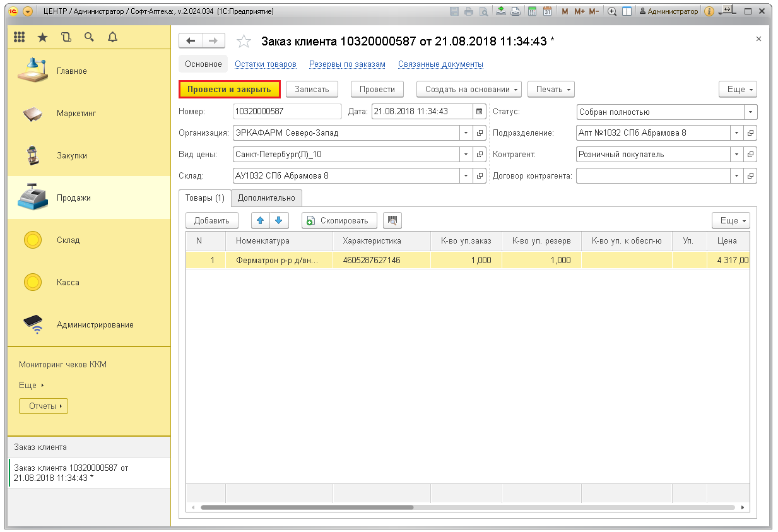Click the search magnifier icon in left panel
778x532 pixels.
[89, 38]
